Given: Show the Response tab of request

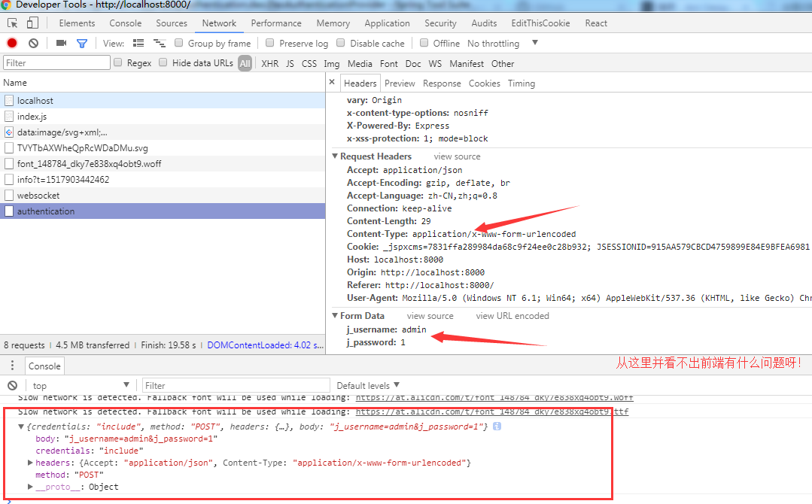Looking at the screenshot, I should [x=442, y=83].
